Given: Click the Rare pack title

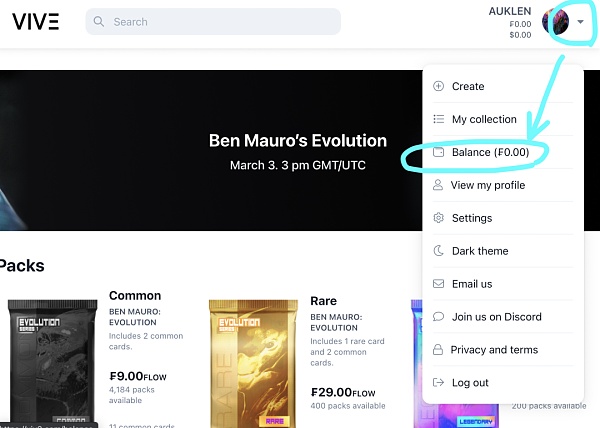Looking at the screenshot, I should 323,301.
